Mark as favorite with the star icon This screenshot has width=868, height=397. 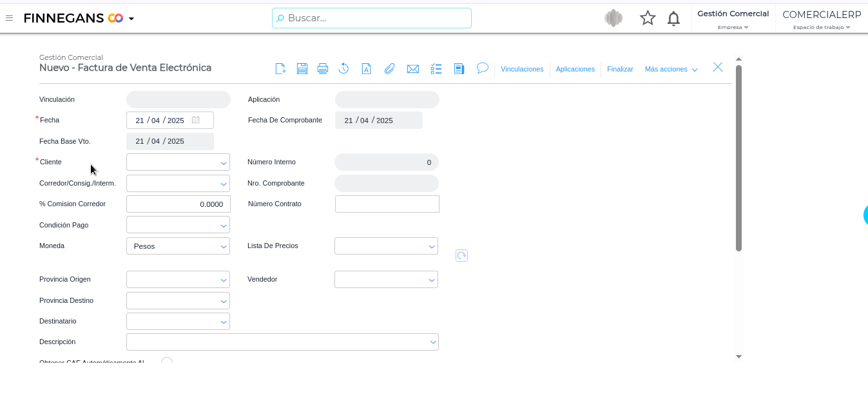tap(648, 19)
